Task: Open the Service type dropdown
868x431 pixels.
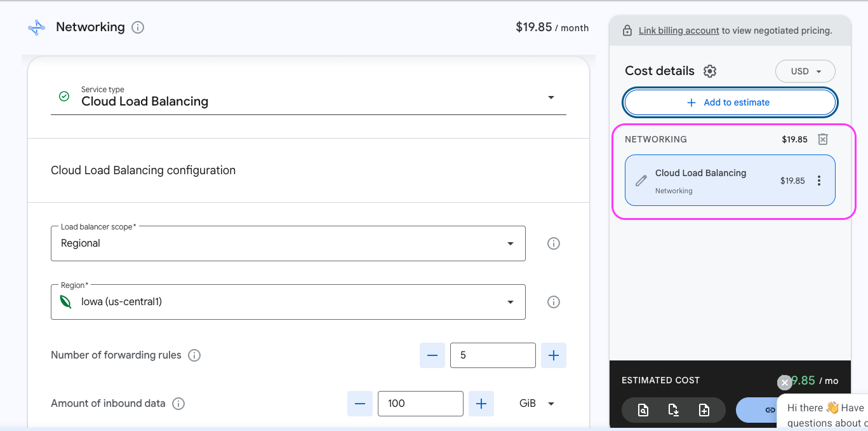Action: [309, 97]
